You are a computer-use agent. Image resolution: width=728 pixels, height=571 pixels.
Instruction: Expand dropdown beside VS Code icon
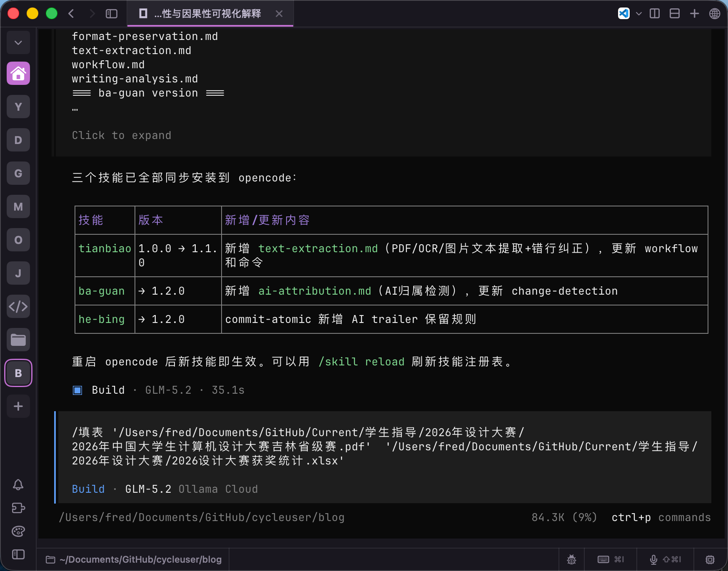tap(639, 14)
